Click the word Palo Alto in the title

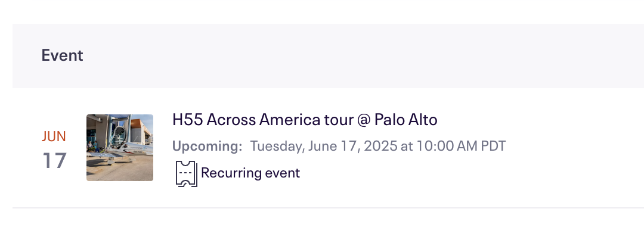click(406, 120)
